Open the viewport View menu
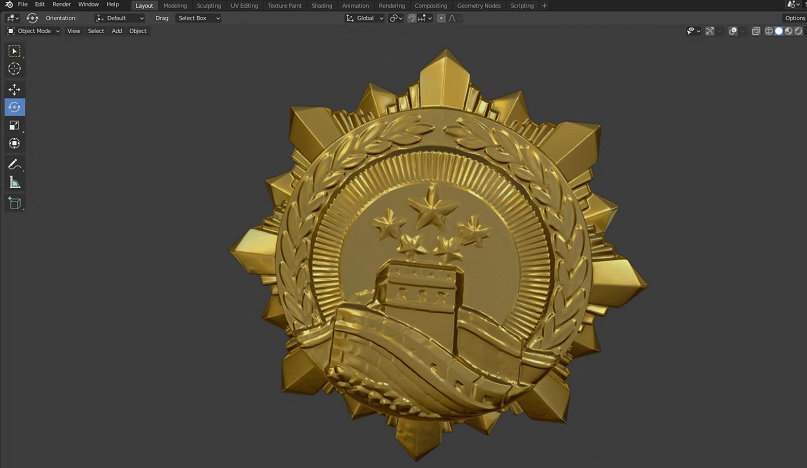This screenshot has height=468, width=807. point(74,31)
